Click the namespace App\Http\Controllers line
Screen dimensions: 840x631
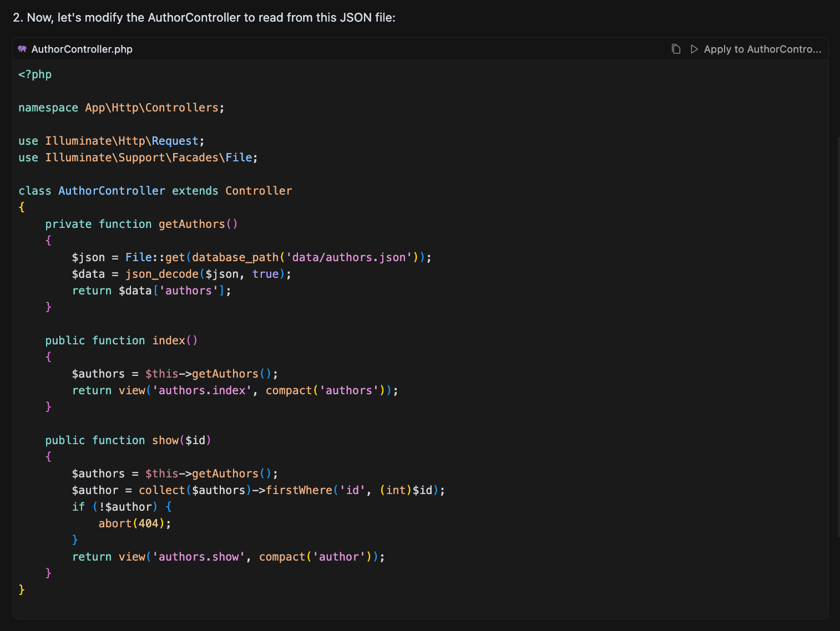121,107
